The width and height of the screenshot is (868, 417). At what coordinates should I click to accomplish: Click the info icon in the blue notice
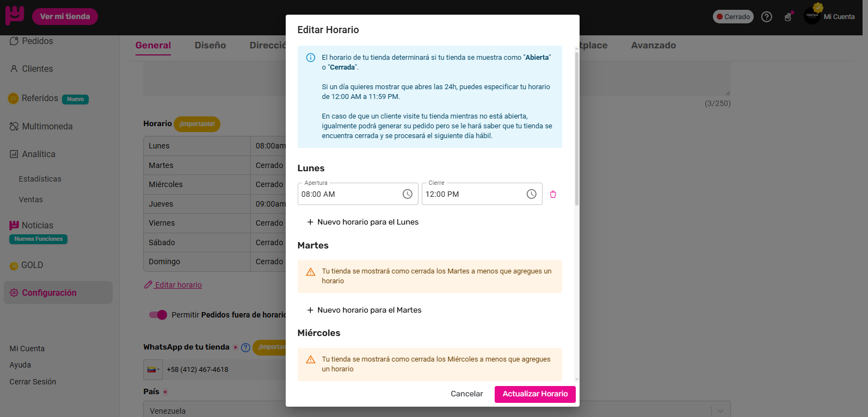click(311, 58)
